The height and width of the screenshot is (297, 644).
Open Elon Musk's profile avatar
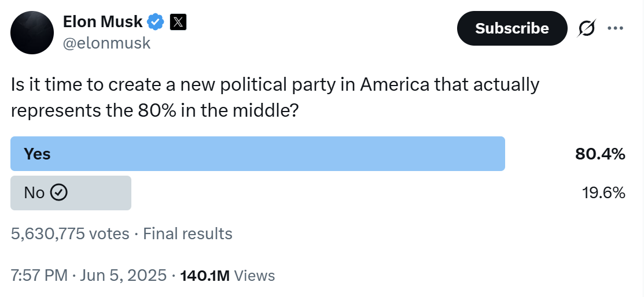pyautogui.click(x=32, y=32)
